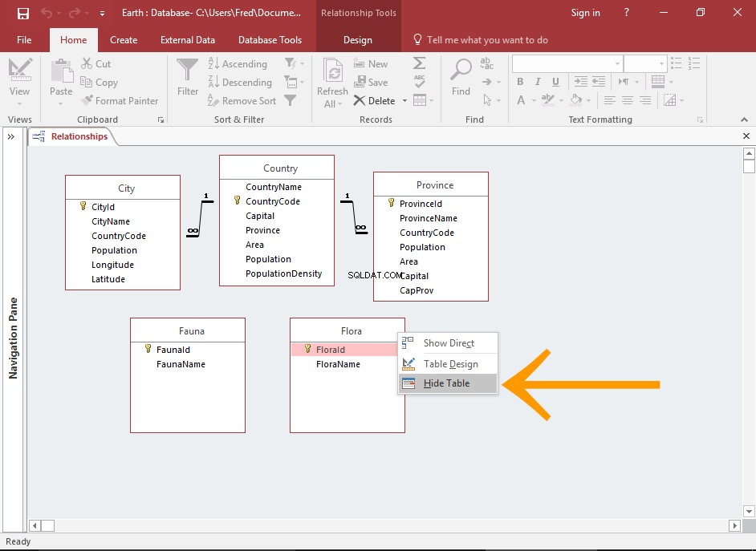Select center text alignment
This screenshot has width=756, height=551.
(628, 100)
